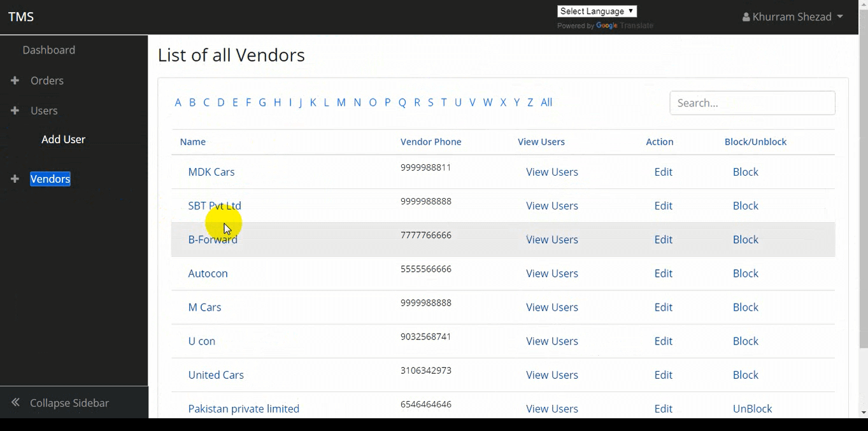Filter vendors by letter C
The height and width of the screenshot is (431, 868).
point(206,102)
